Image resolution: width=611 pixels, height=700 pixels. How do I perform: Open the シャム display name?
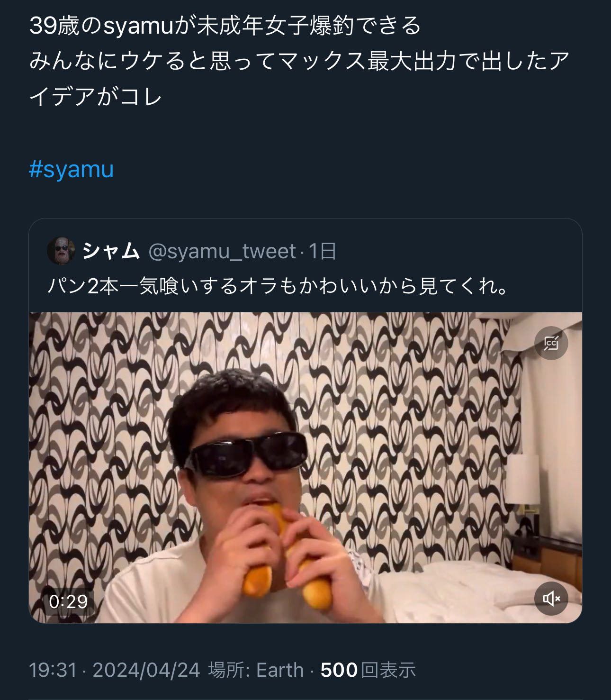click(x=111, y=251)
